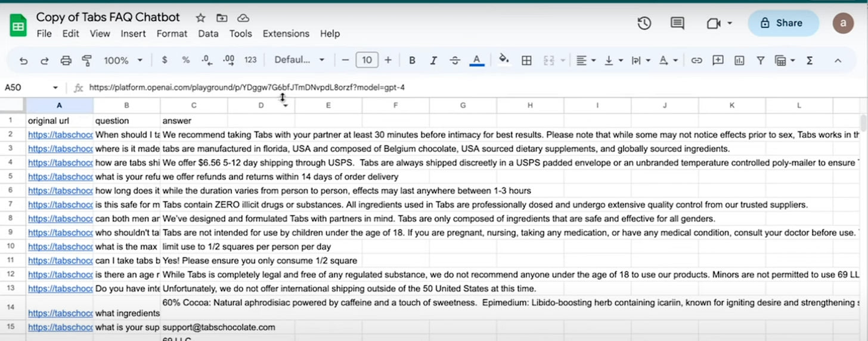This screenshot has width=868, height=341.
Task: Open the comments panel icon in header
Action: click(677, 23)
